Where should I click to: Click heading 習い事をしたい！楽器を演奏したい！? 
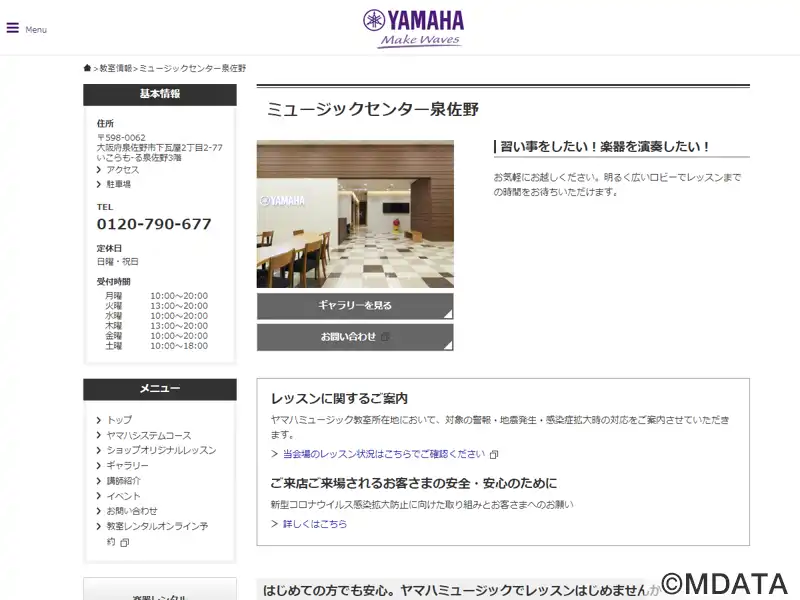[x=605, y=147]
